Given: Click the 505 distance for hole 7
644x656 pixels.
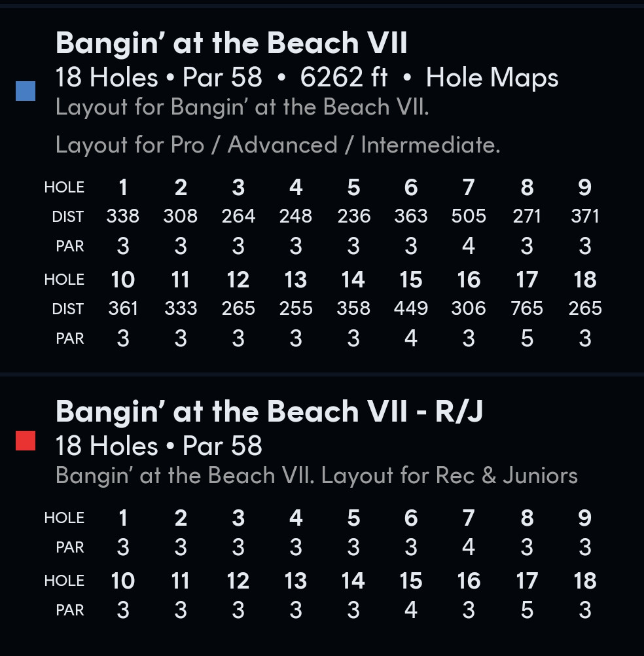Looking at the screenshot, I should (469, 216).
